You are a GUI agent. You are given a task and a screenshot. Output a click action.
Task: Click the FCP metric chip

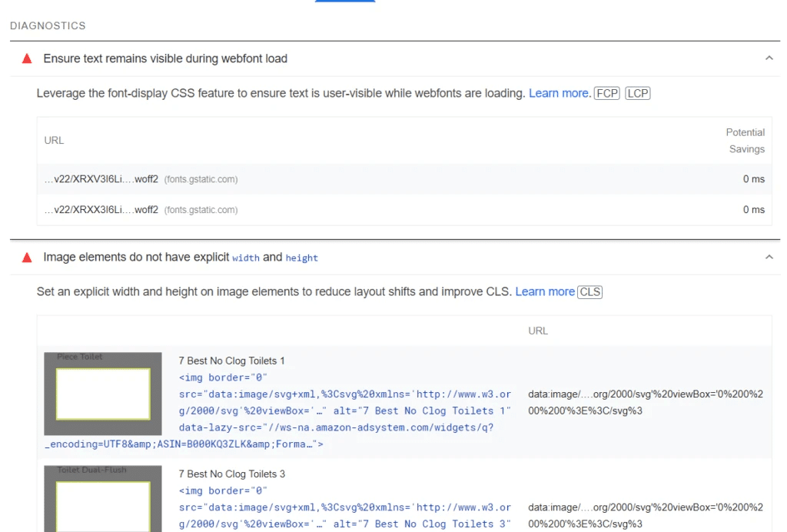point(606,93)
